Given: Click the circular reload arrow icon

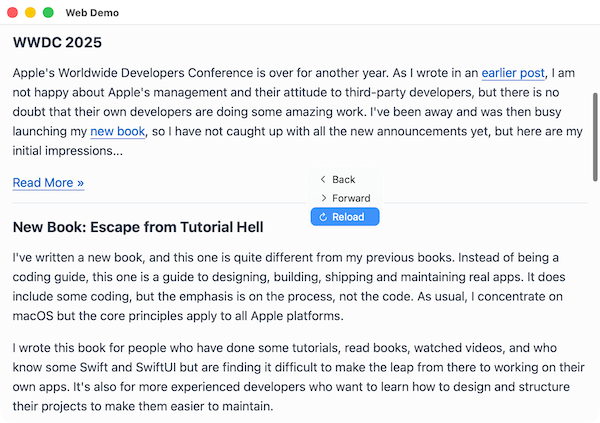Looking at the screenshot, I should [323, 217].
